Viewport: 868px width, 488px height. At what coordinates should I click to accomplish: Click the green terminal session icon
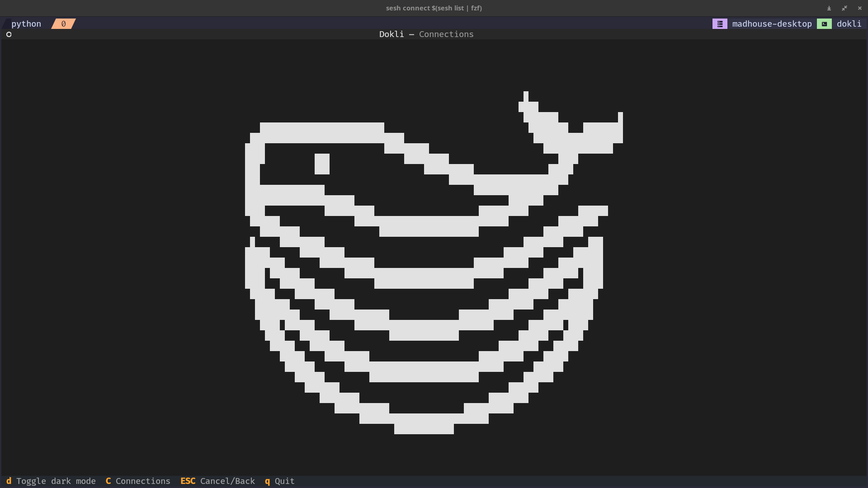824,24
